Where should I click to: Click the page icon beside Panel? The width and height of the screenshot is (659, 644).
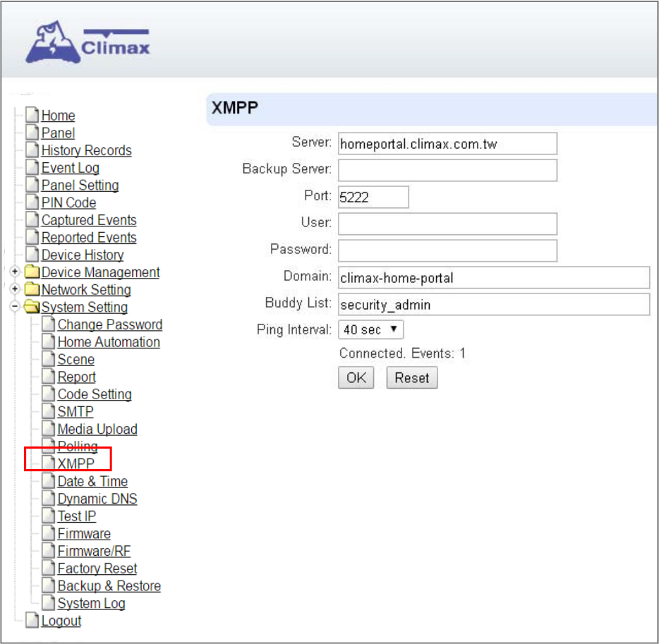32,133
